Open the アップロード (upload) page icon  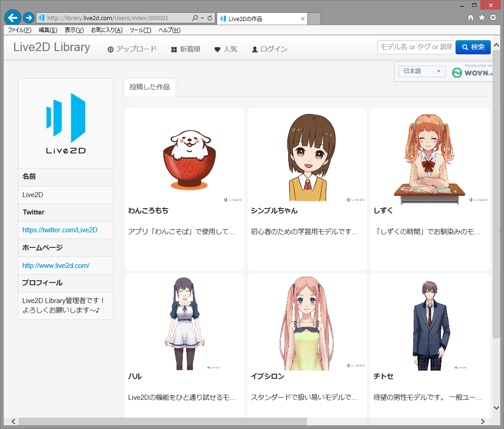tap(110, 48)
